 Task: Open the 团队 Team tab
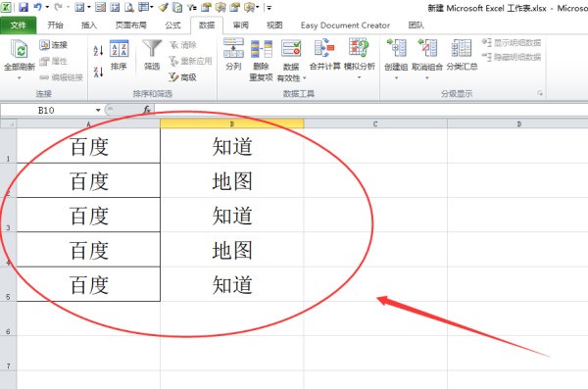click(x=416, y=25)
